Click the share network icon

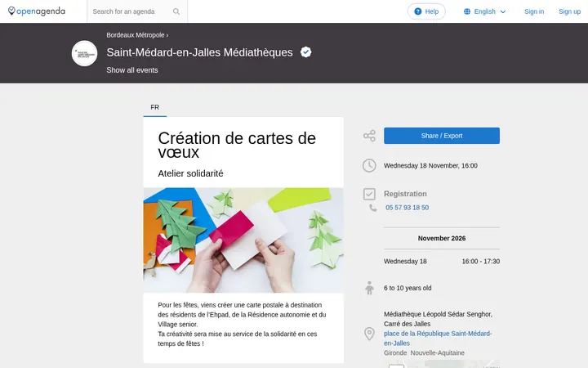pos(369,136)
